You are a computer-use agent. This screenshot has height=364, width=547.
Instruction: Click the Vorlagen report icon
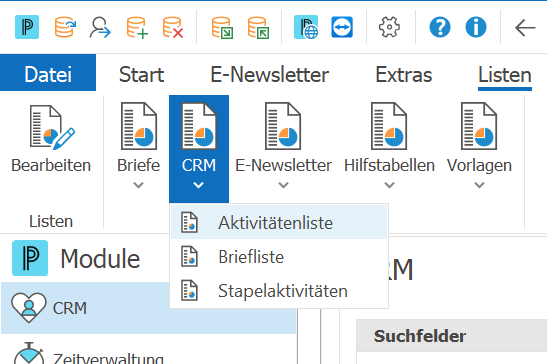(479, 126)
